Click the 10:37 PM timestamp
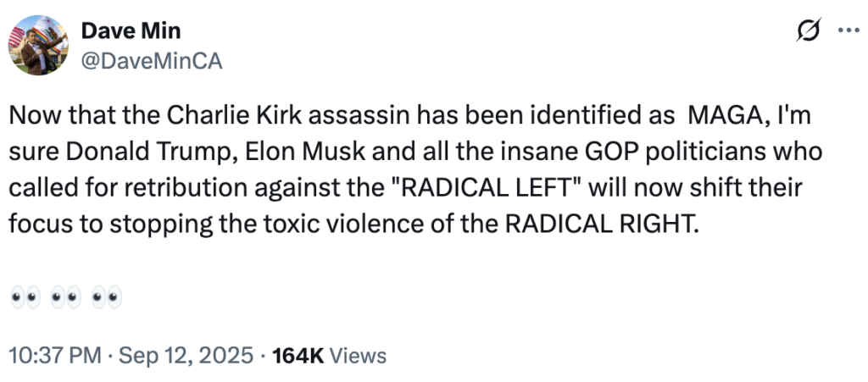 (51, 356)
